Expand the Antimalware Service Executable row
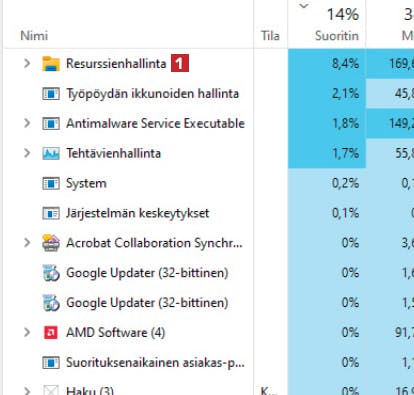 click(x=27, y=123)
